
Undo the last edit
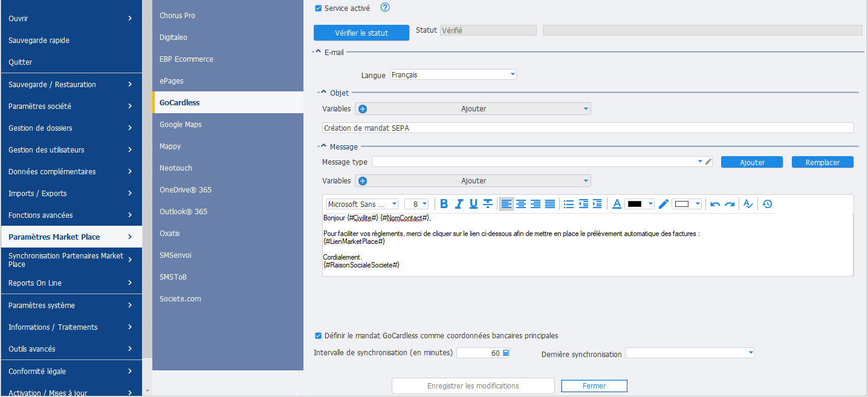715,204
